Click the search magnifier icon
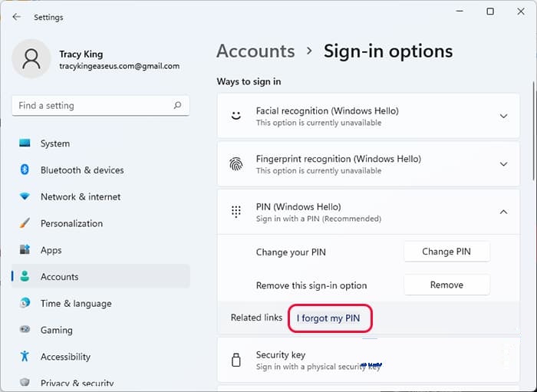The image size is (537, 392). coord(177,105)
